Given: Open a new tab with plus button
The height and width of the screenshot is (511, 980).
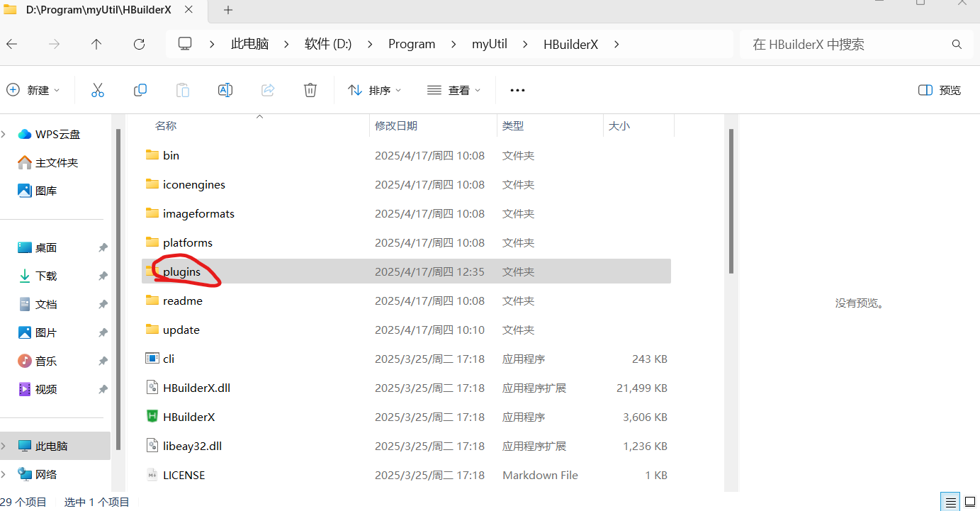Looking at the screenshot, I should pyautogui.click(x=228, y=10).
